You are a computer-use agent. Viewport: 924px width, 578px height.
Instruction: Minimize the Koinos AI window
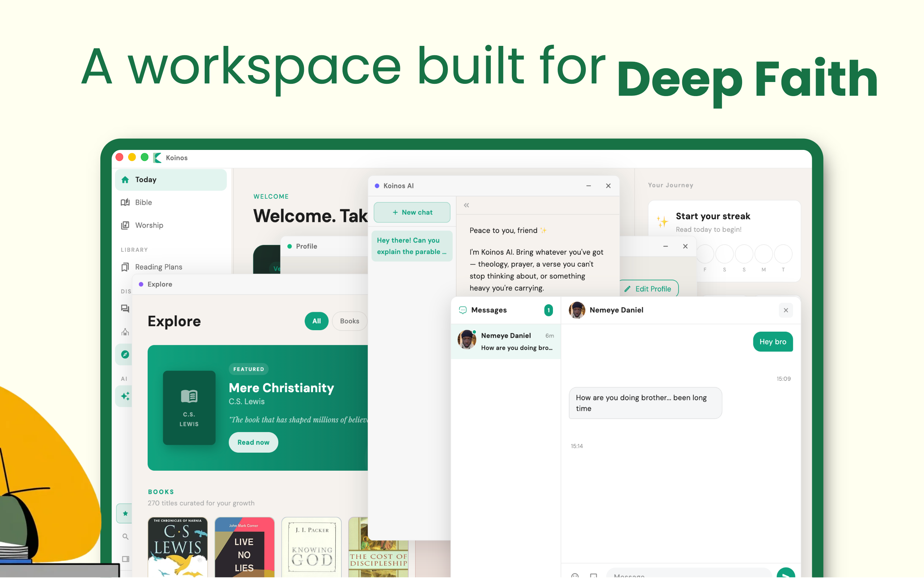pyautogui.click(x=588, y=186)
